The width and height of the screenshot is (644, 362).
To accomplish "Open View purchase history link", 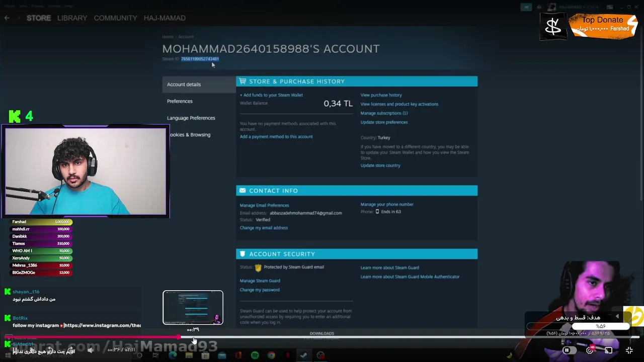I will pos(381,95).
